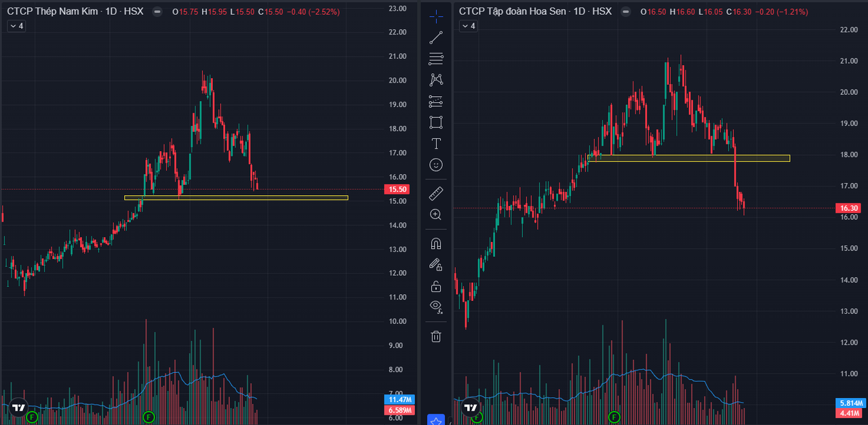Click the status dot beside Thép Nam Kim title
This screenshot has width=868, height=425.
157,12
